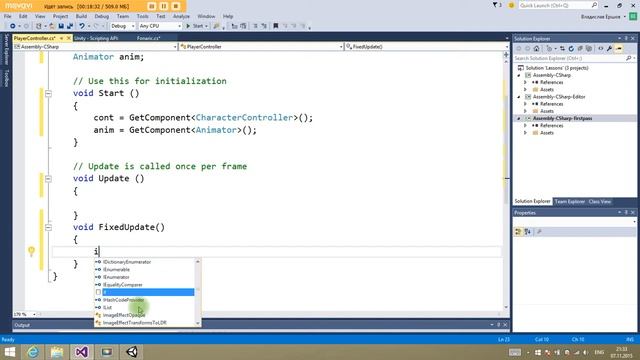Click the wrench Properties icon in Solution Explorer
The image size is (640, 360).
pyautogui.click(x=609, y=49)
